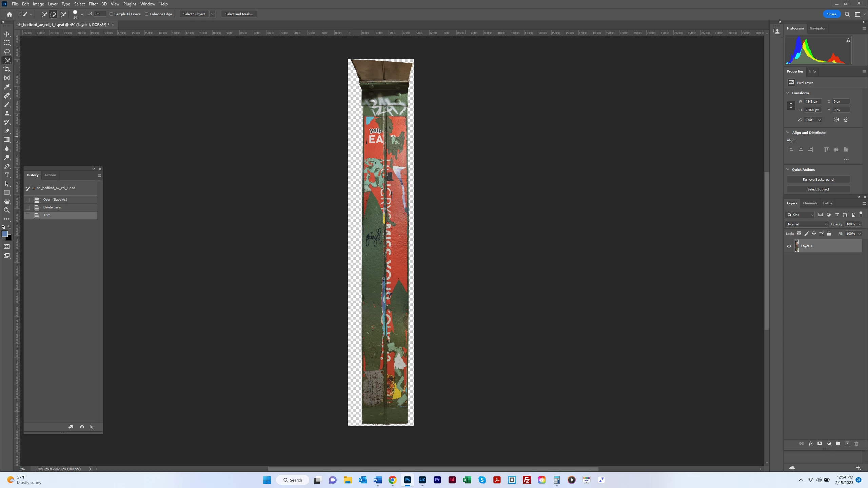Click the Clone Stamp tool
Screen dimensions: 868x488
point(7,113)
